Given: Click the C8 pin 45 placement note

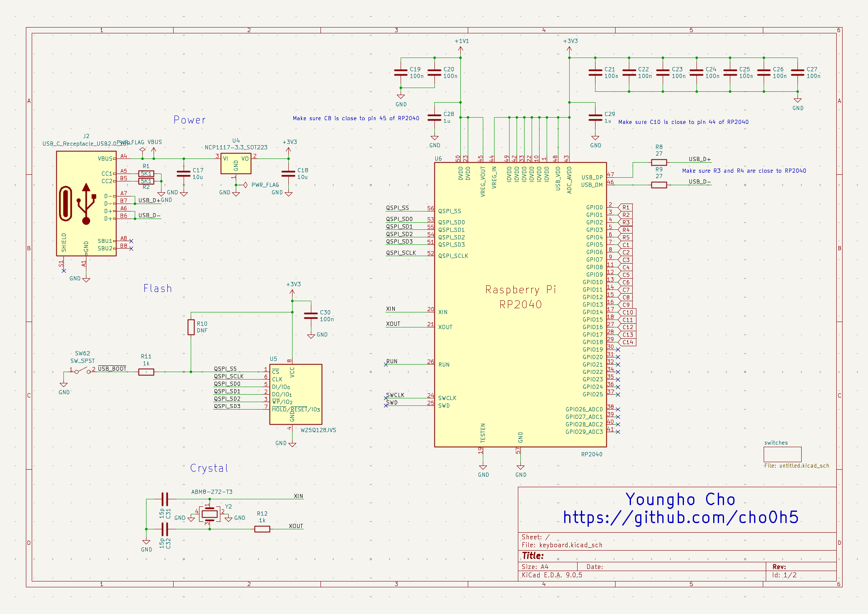Looking at the screenshot, I should tap(356, 118).
